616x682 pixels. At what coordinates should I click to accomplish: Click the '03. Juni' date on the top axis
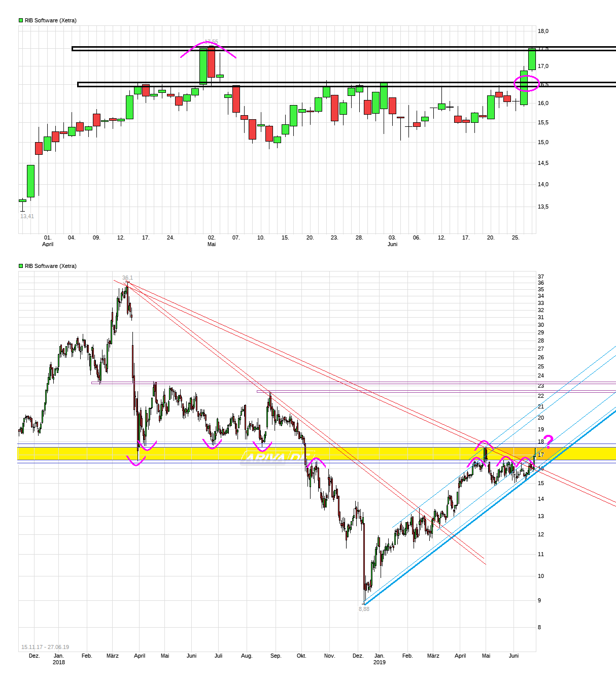[x=392, y=241]
